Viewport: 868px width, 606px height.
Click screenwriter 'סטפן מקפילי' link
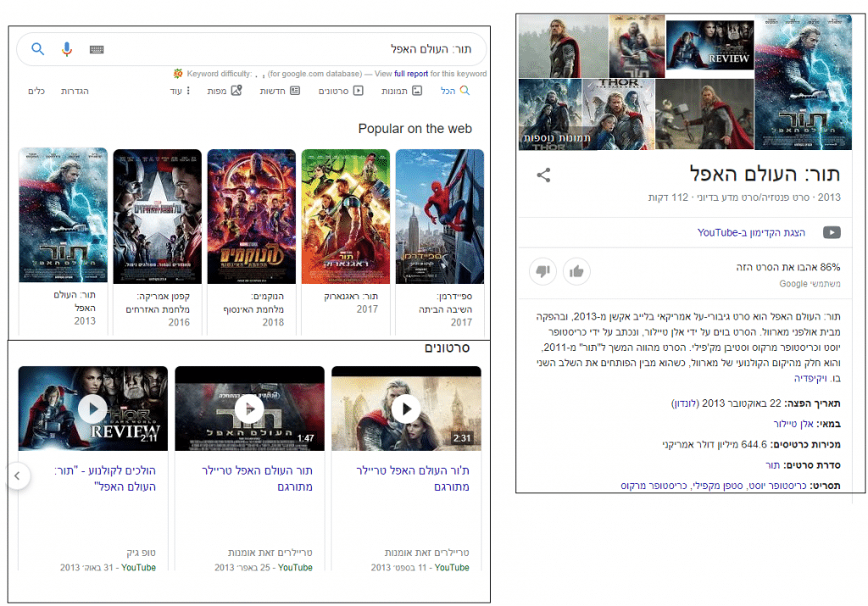point(719,486)
